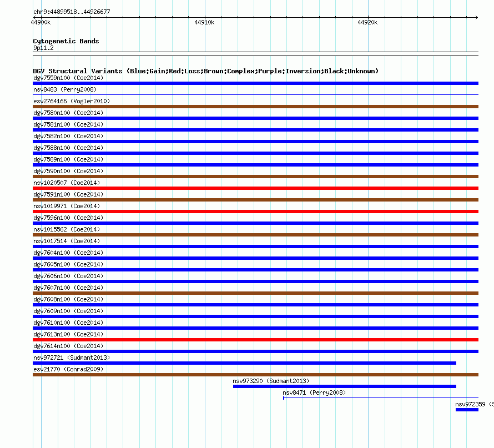Click the brown bar under nsv1015562
494x448 pixels.
click(255, 235)
